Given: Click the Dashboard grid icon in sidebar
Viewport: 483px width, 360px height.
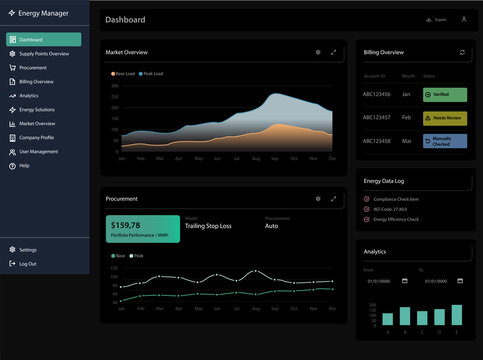Looking at the screenshot, I should pos(13,39).
